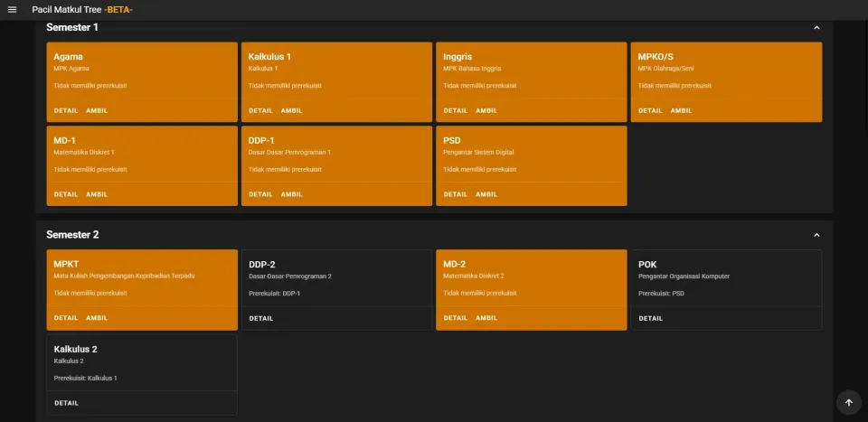Click the Pacil Matkul Tree title
Screen dimensions: 868x422
[x=66, y=9]
